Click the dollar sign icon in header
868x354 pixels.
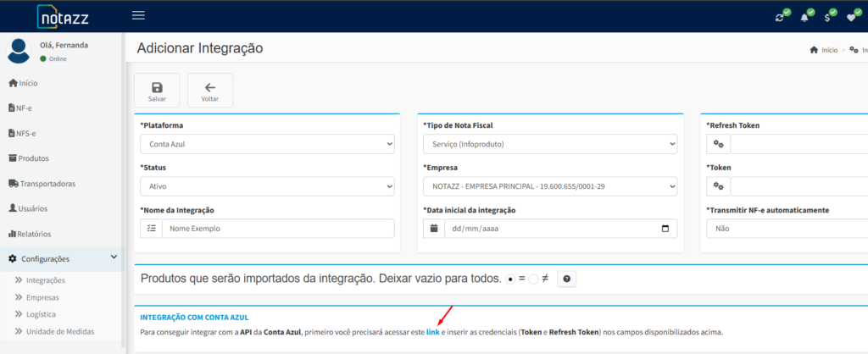pos(828,18)
